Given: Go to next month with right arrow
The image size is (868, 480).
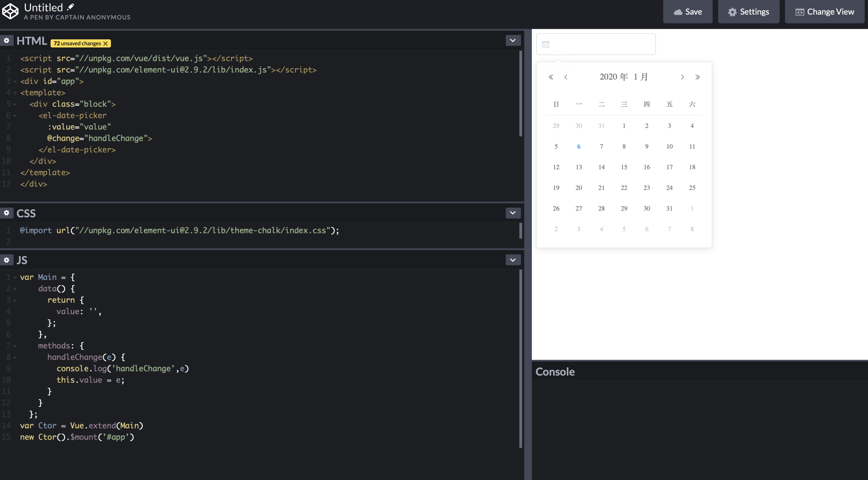Looking at the screenshot, I should (x=682, y=77).
